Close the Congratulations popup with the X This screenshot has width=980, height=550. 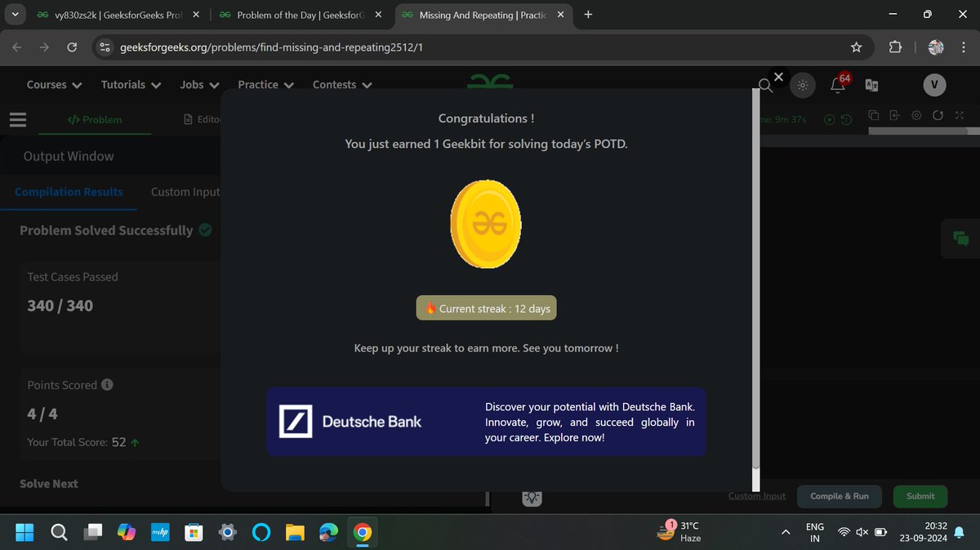point(778,77)
